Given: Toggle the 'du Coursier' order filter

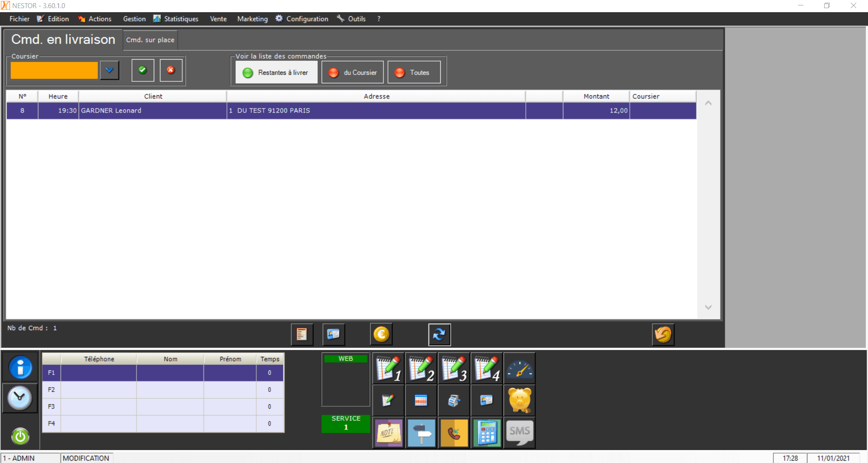Looking at the screenshot, I should 353,72.
